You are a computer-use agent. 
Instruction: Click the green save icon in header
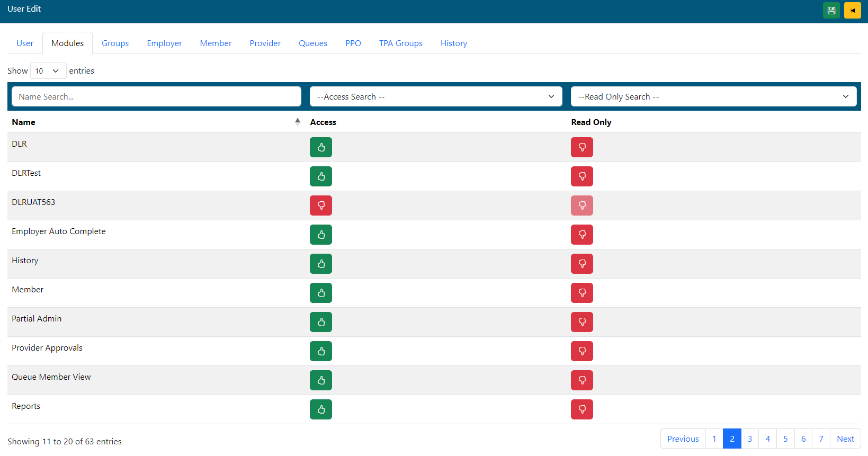831,11
